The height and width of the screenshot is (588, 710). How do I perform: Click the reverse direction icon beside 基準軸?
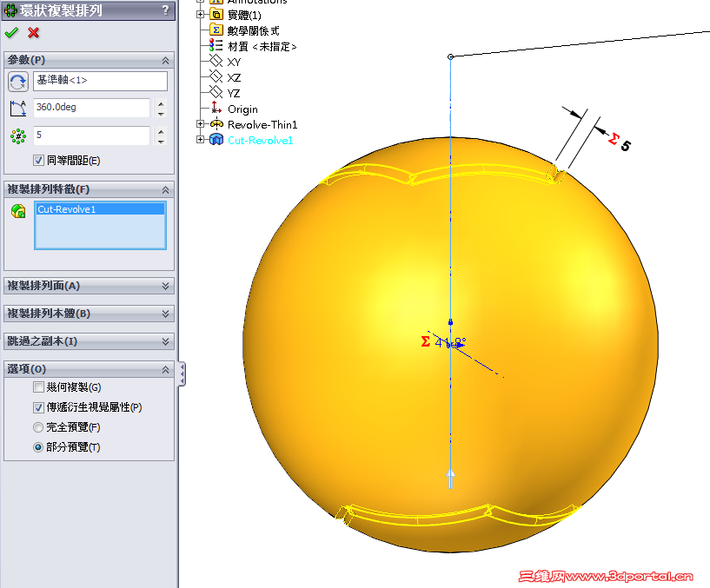click(x=18, y=82)
